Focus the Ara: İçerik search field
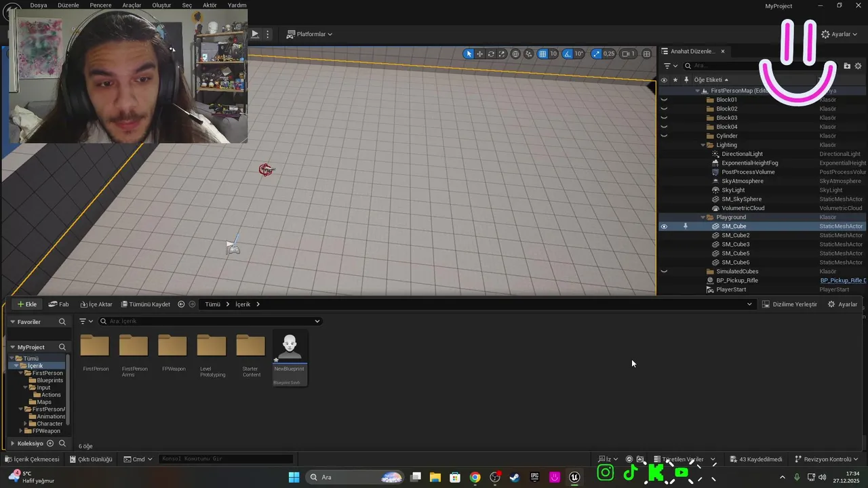Screen dimensions: 868x488 point(210,321)
